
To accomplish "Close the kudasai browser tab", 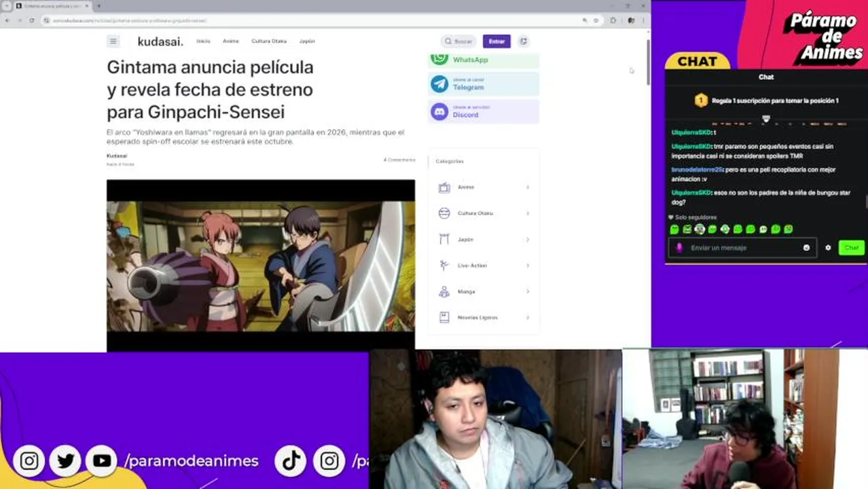I will (x=87, y=5).
